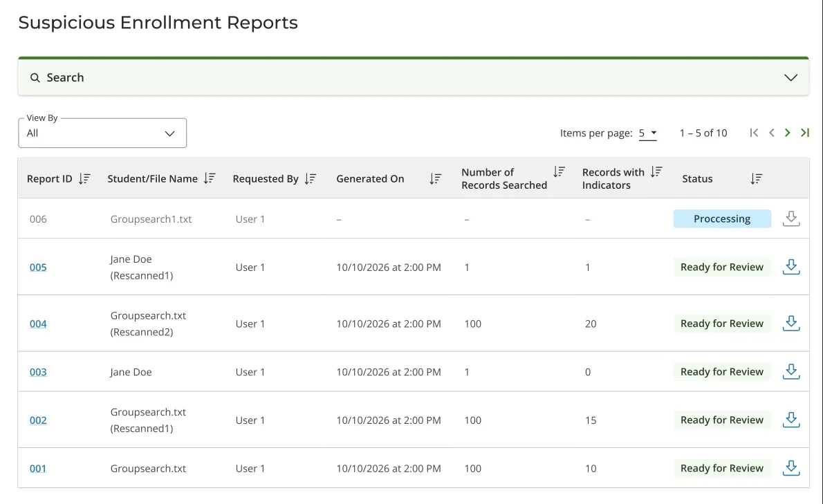
Task: Select the Groupsearch1.txt file name
Action: point(151,219)
